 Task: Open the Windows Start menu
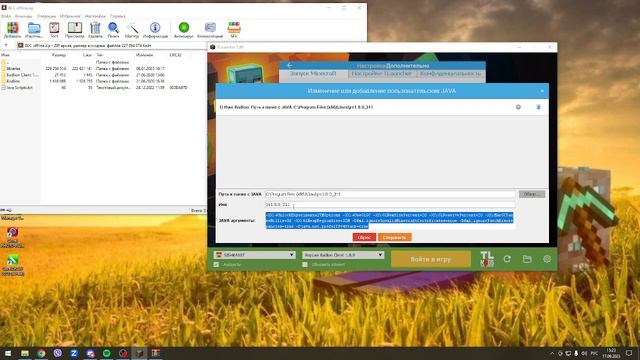[8, 353]
